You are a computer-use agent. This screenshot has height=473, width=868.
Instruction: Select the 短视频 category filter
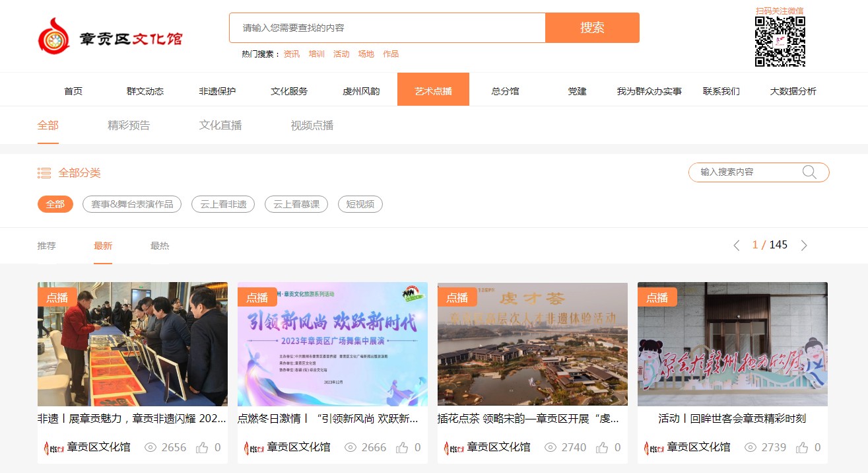[360, 204]
